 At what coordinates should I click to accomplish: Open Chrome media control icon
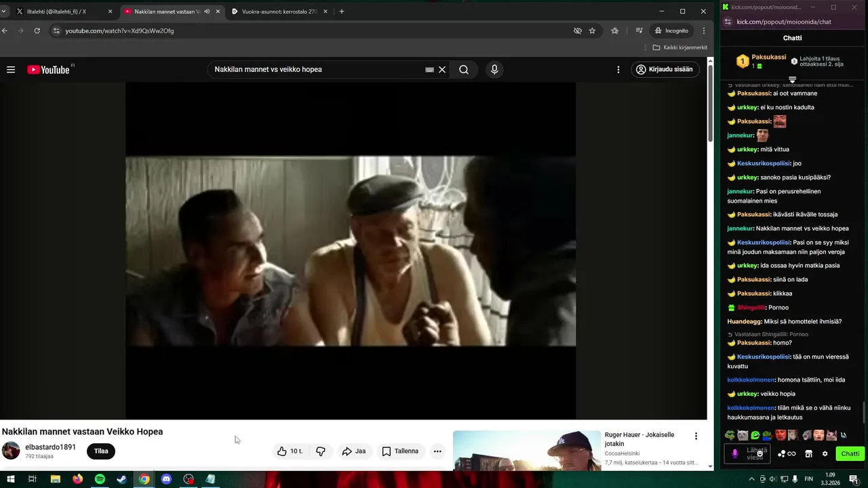(x=639, y=30)
